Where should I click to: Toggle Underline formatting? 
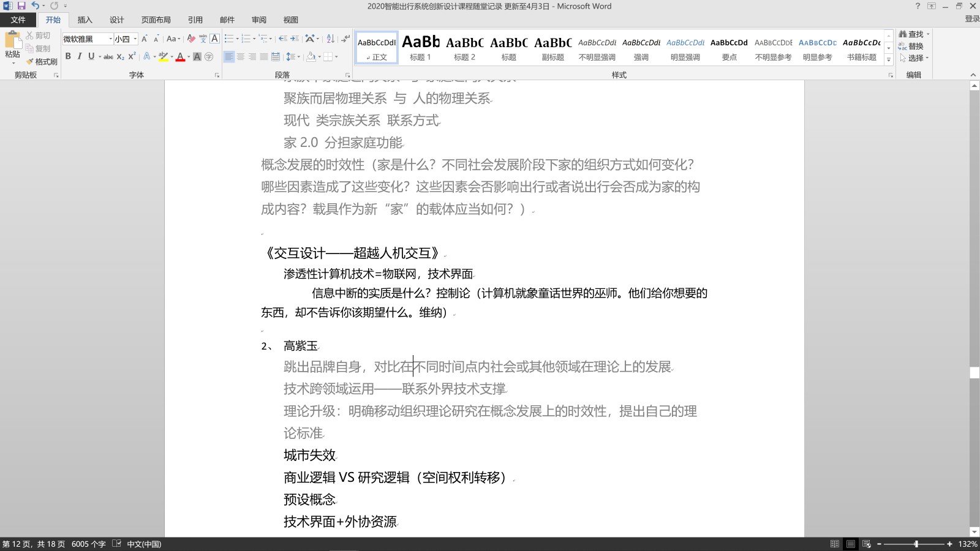pos(91,56)
